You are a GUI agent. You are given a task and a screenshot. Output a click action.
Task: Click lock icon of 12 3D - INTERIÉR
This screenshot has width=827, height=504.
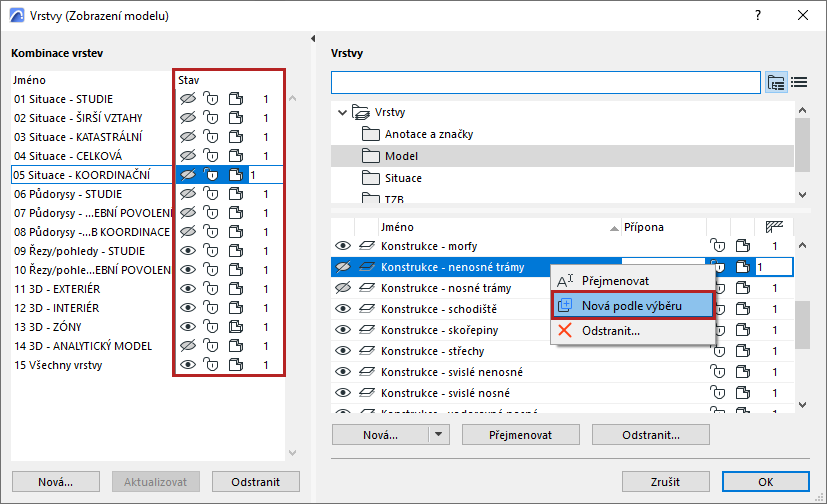point(211,307)
